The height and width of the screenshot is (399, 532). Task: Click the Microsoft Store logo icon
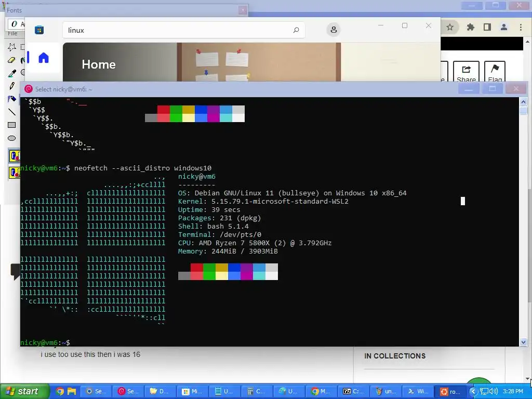[x=39, y=30]
